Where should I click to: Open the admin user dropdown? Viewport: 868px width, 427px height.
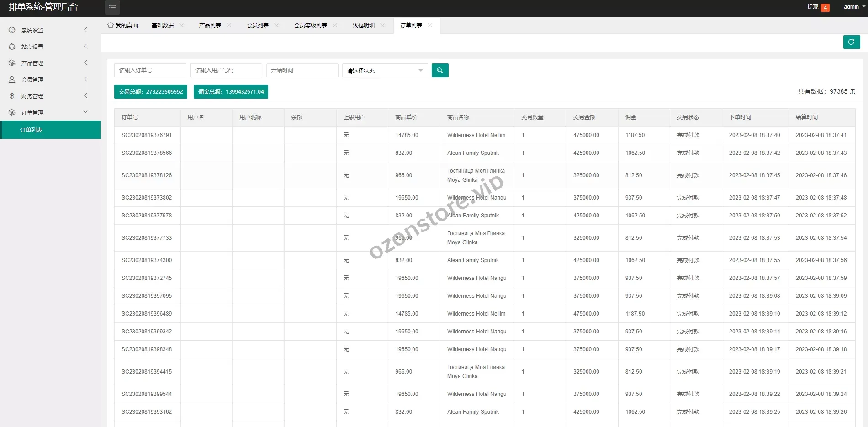pyautogui.click(x=853, y=7)
